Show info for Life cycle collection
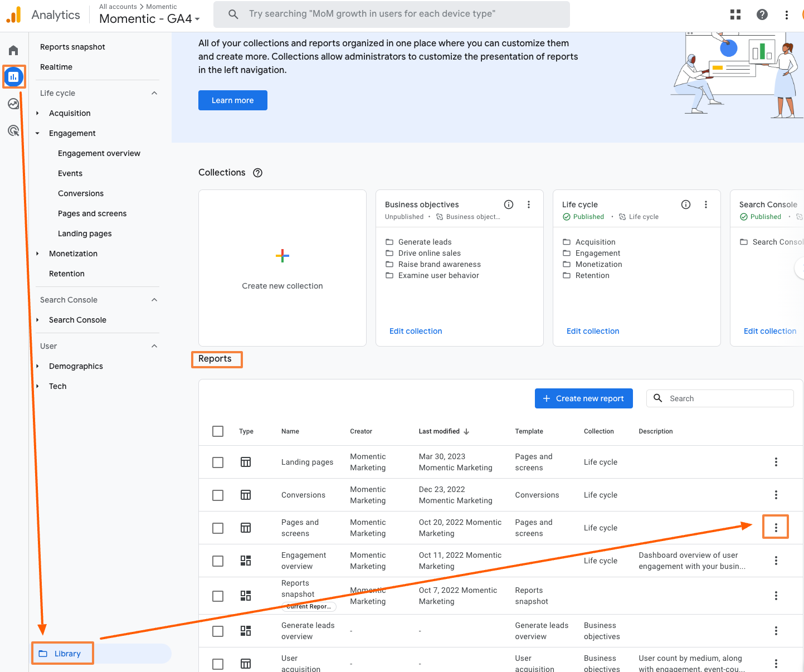804x672 pixels. [x=686, y=204]
